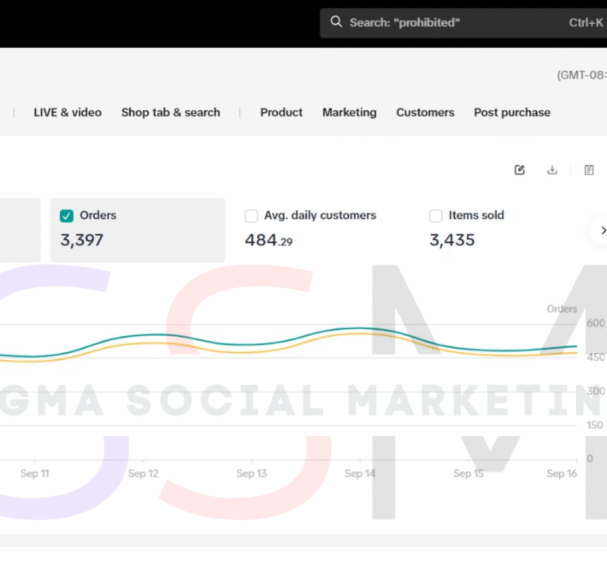
Task: Navigate to the Post purchase tab
Action: tap(512, 113)
